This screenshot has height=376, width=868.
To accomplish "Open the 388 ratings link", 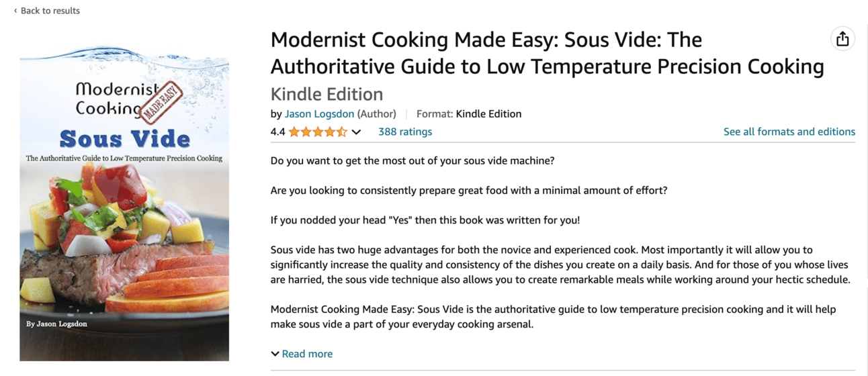I will tap(405, 132).
